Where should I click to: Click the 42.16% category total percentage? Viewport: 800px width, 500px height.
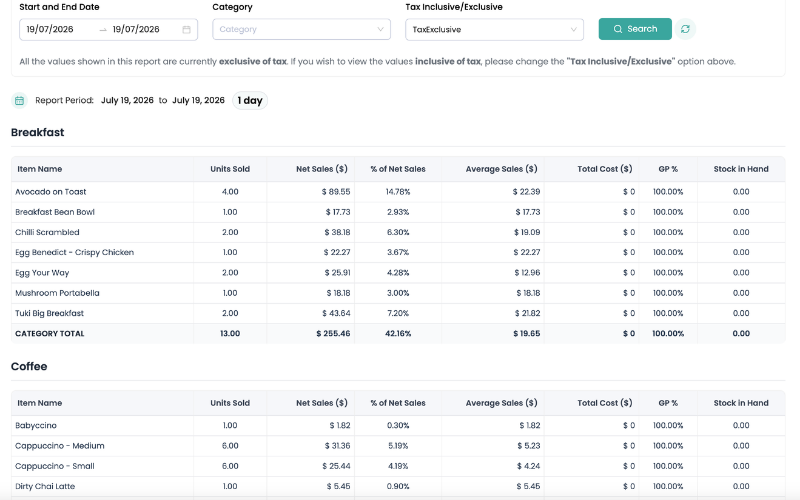pos(398,334)
